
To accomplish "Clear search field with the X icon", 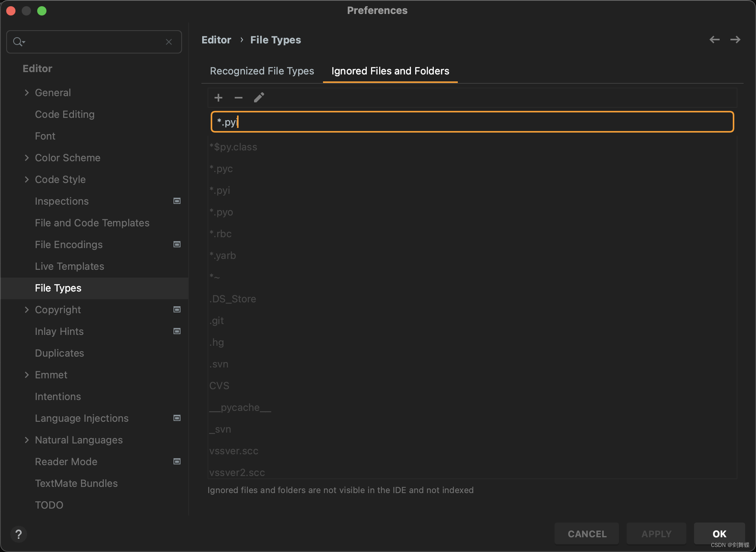I will click(x=169, y=42).
